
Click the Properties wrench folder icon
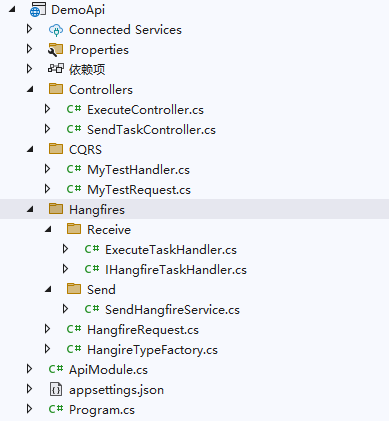click(55, 50)
